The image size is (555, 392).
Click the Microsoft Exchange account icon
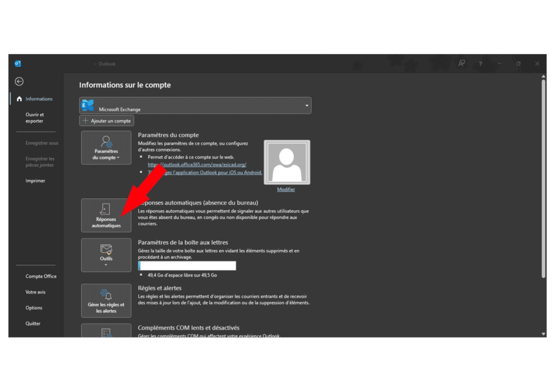pyautogui.click(x=88, y=106)
